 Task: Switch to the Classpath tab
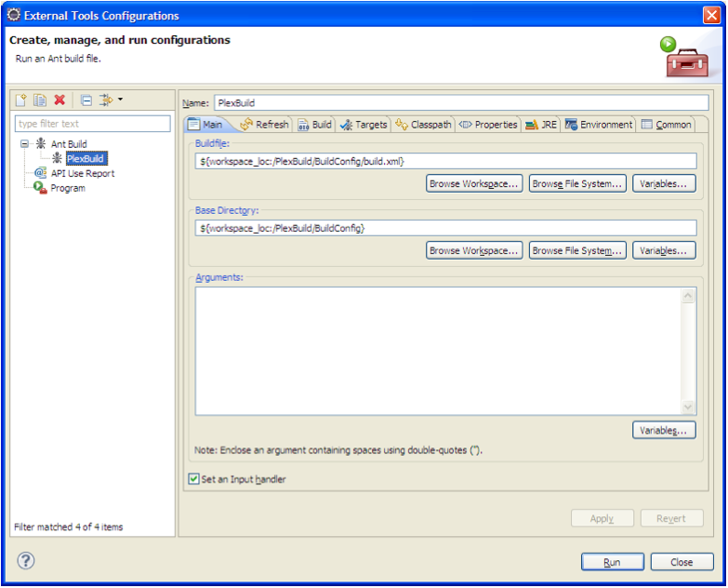(423, 125)
